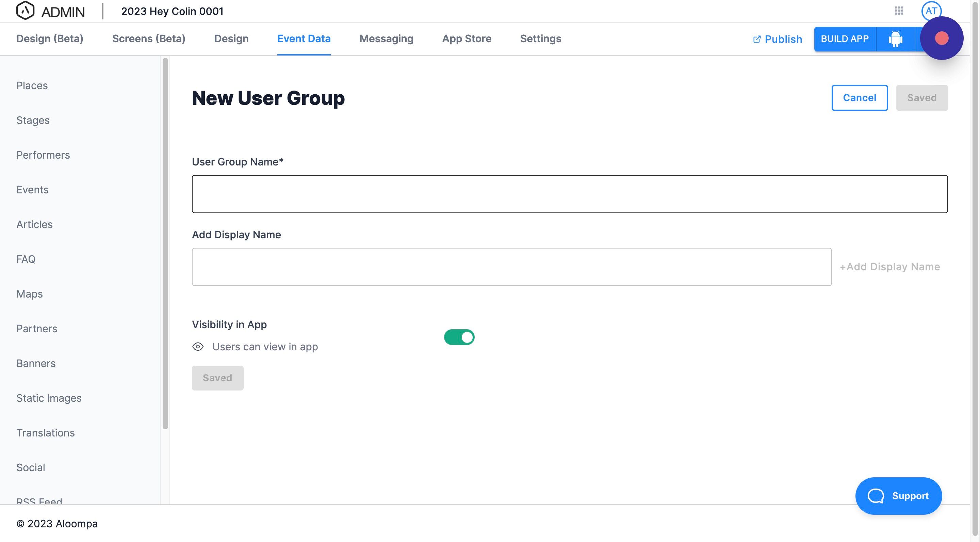Toggle the Visibility in App switch
This screenshot has width=980, height=542.
click(x=459, y=337)
